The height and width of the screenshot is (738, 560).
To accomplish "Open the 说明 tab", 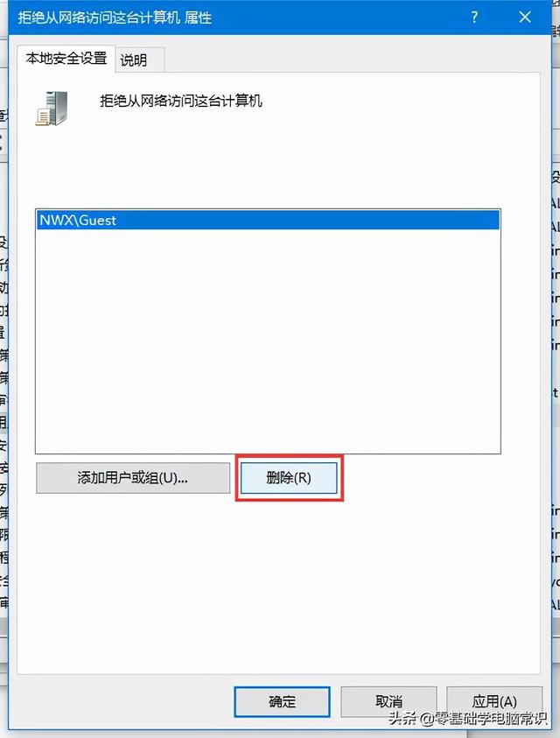I will [x=134, y=60].
